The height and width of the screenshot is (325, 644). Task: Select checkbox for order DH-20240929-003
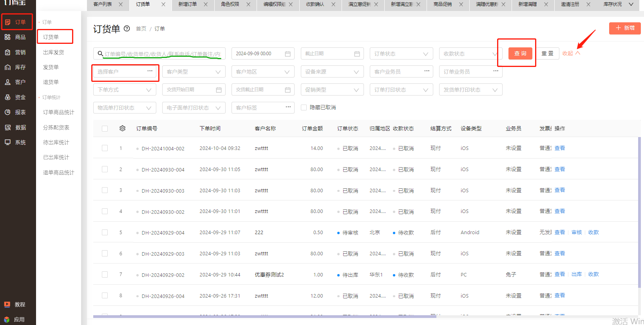(x=105, y=253)
